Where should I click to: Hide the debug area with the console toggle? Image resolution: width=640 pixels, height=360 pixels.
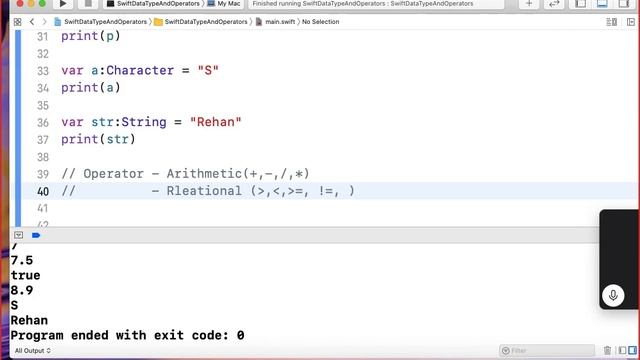click(x=18, y=235)
